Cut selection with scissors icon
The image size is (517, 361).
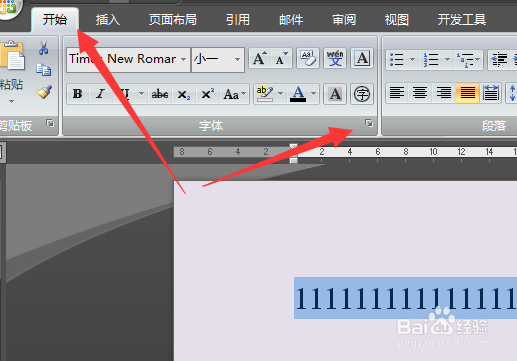tap(43, 48)
